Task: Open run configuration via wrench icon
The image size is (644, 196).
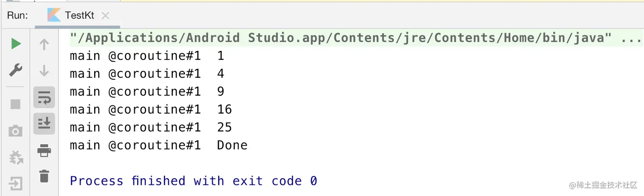Action: click(16, 70)
